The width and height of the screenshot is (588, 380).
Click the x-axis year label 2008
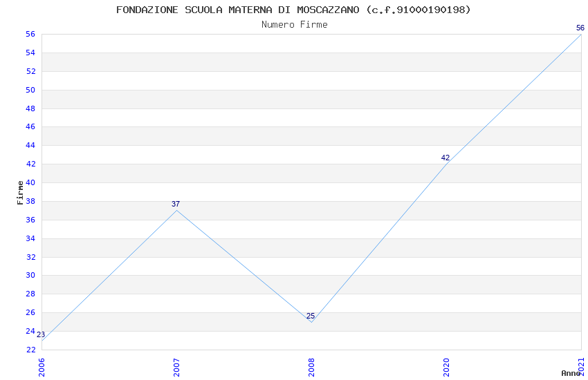pyautogui.click(x=311, y=368)
